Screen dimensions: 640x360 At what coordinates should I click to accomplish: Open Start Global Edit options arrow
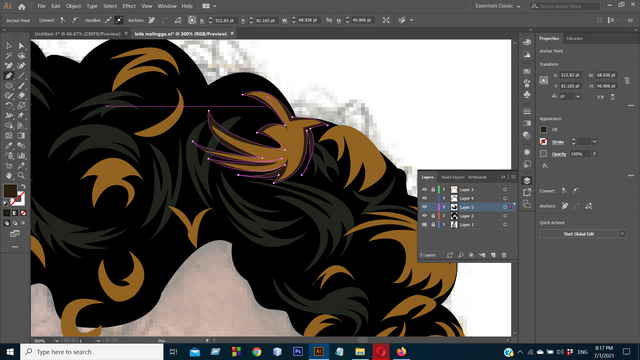622,234
